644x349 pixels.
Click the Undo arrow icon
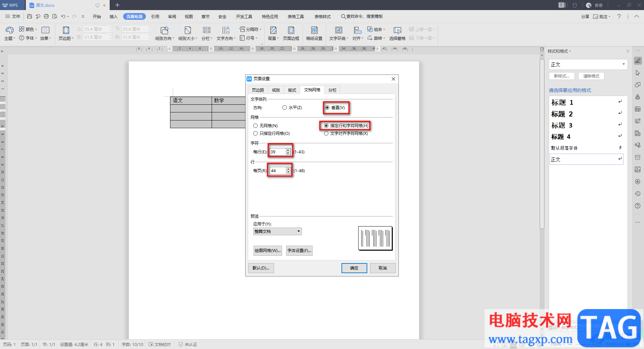point(63,16)
